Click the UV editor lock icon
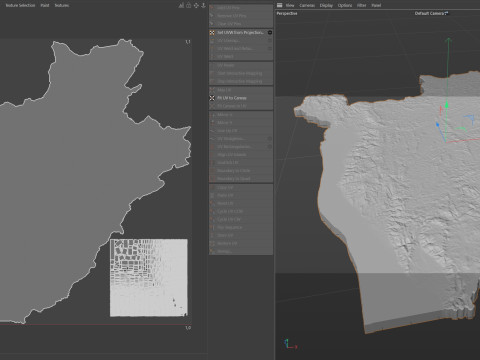Image resolution: width=480 pixels, height=360 pixels. coord(189,5)
